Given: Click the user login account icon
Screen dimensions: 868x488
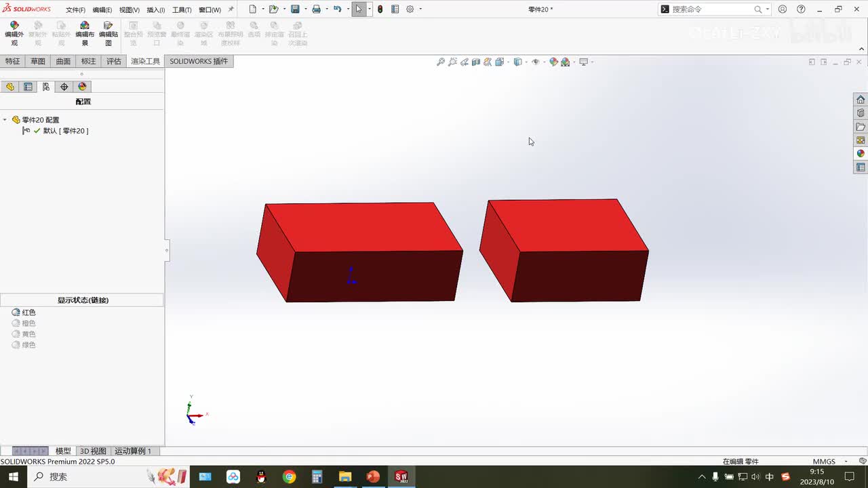Looking at the screenshot, I should [783, 9].
